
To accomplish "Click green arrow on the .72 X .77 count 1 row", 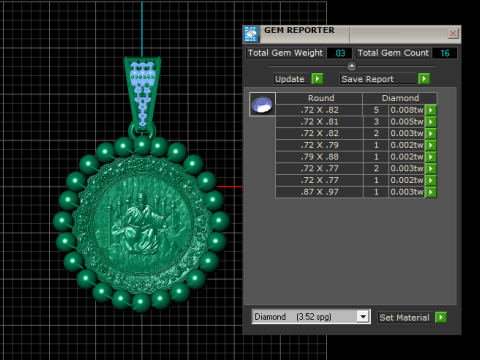I will [431, 180].
